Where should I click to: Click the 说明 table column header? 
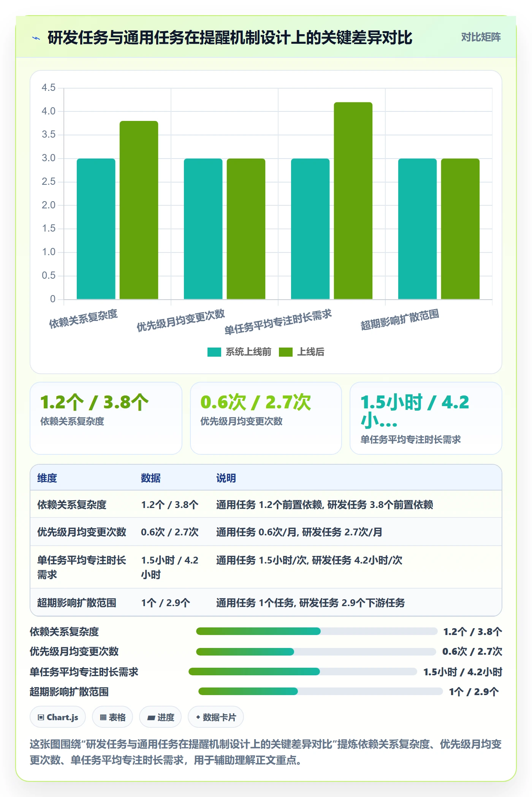click(226, 478)
